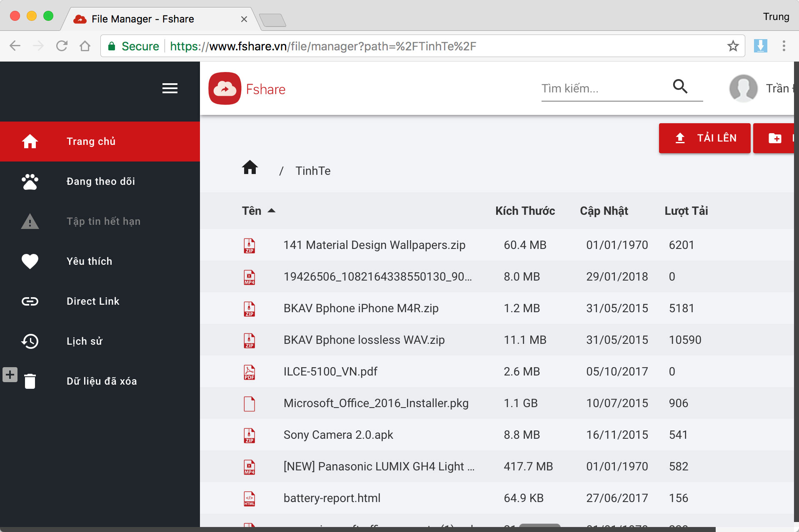This screenshot has width=799, height=532.
Task: Open the Trần user name menu
Action: [780, 88]
